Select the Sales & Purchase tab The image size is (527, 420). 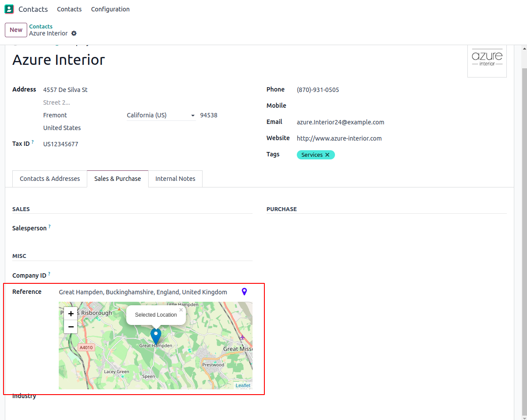coord(118,179)
